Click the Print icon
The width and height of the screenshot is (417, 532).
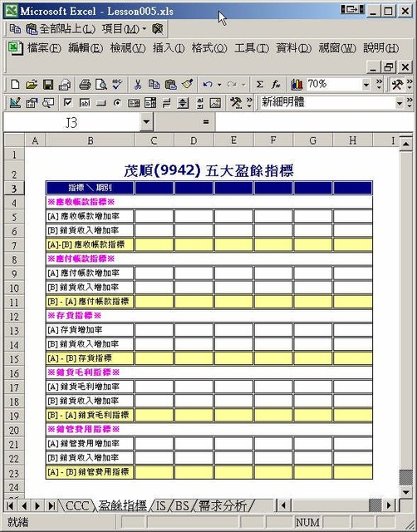coord(85,84)
